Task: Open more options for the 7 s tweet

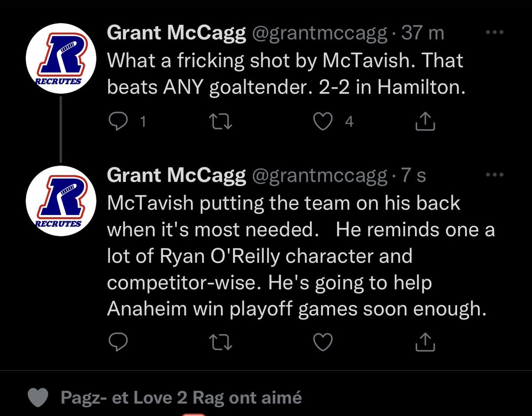Action: click(x=495, y=175)
